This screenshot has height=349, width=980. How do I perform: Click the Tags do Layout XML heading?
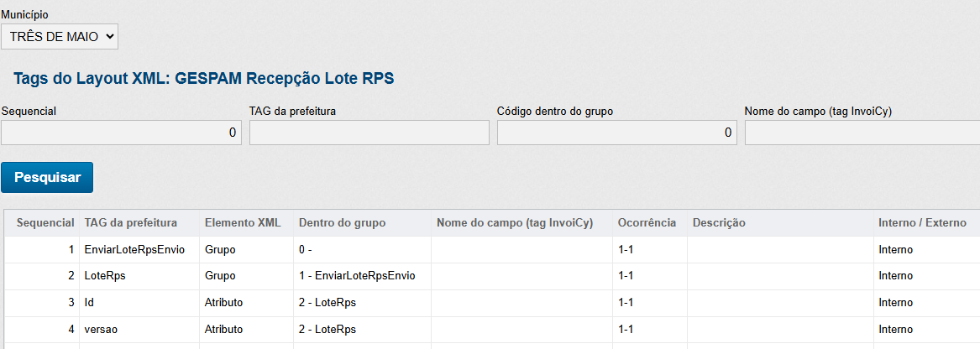point(204,79)
